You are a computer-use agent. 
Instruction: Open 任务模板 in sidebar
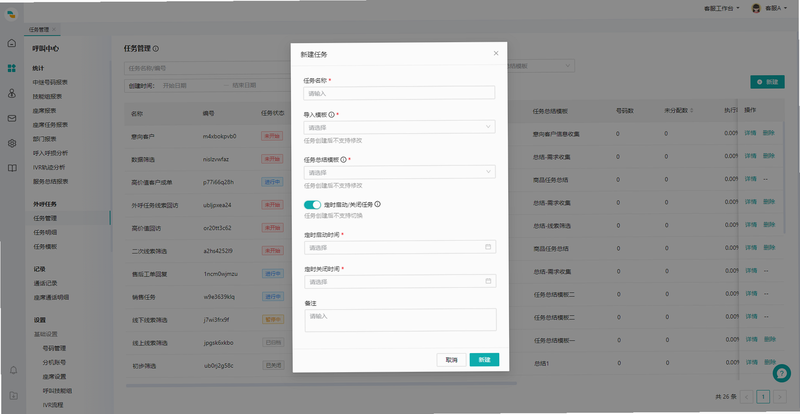point(45,246)
